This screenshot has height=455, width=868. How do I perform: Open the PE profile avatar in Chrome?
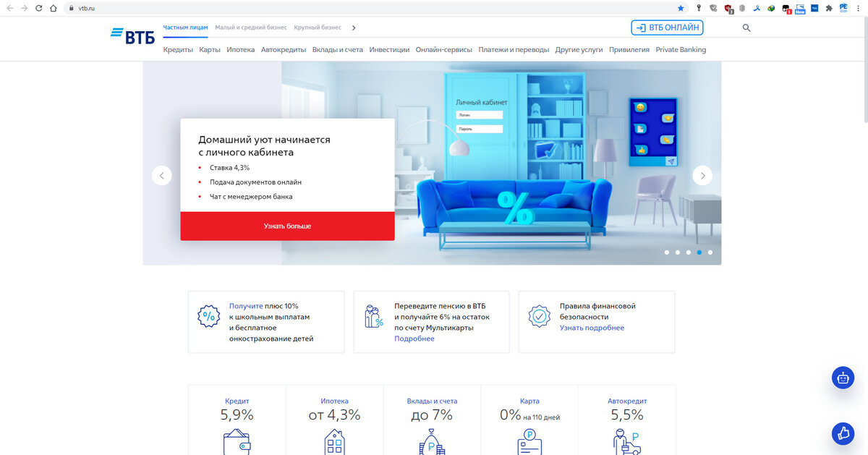coord(843,8)
